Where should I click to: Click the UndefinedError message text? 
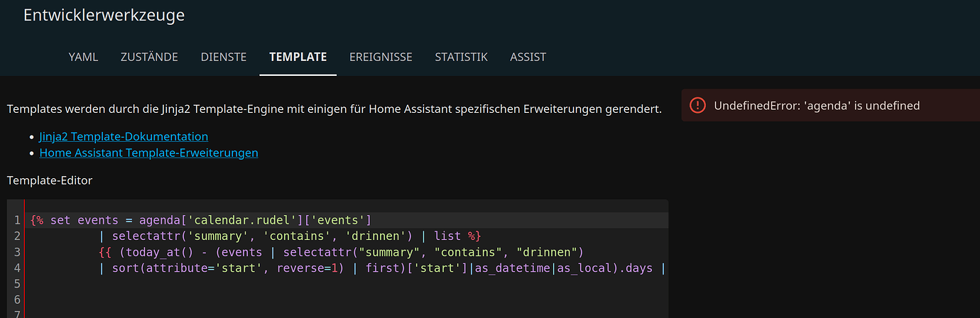(x=817, y=106)
